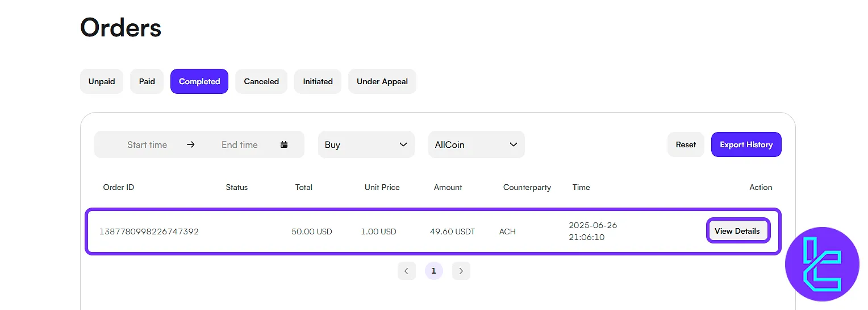
Task: Click the Total column header
Action: pyautogui.click(x=304, y=187)
